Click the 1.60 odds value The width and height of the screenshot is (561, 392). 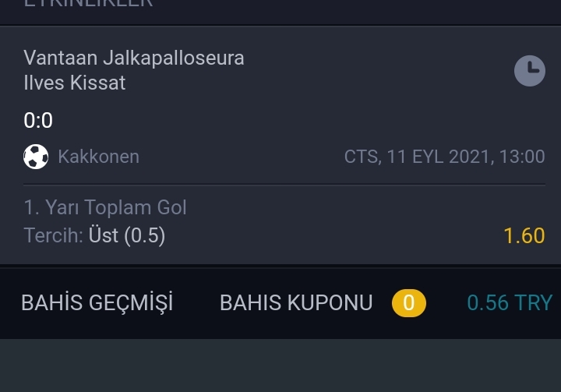[x=524, y=235]
